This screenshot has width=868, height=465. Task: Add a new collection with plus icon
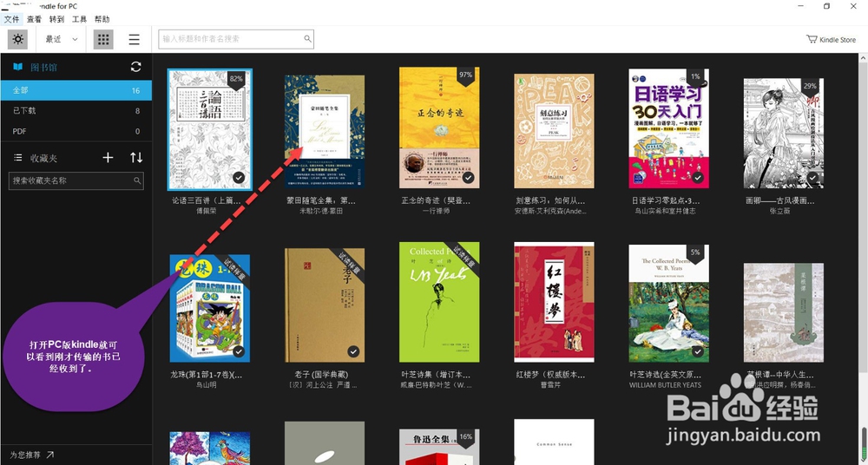click(108, 158)
